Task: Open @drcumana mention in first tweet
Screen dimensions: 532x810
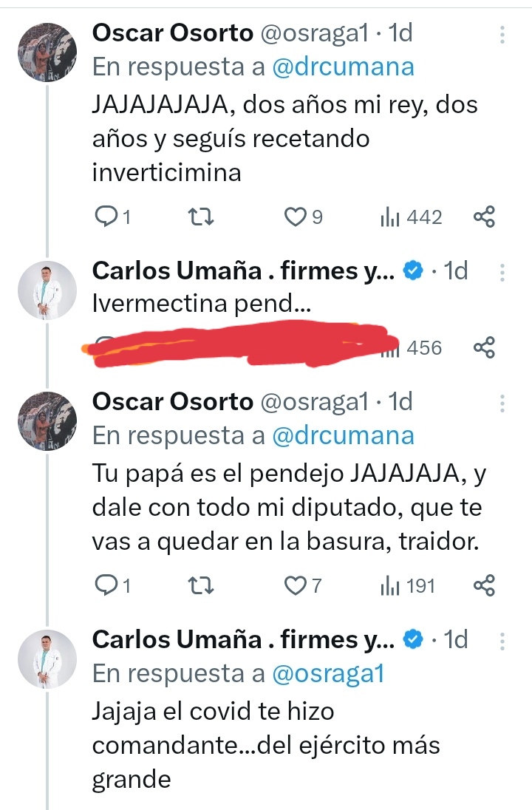Action: point(343,67)
